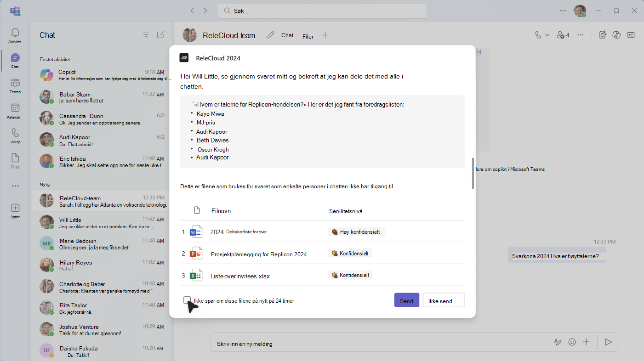This screenshot has height=361, width=644.
Task: Select the Deltakerliste Word file row
Action: tap(323, 232)
